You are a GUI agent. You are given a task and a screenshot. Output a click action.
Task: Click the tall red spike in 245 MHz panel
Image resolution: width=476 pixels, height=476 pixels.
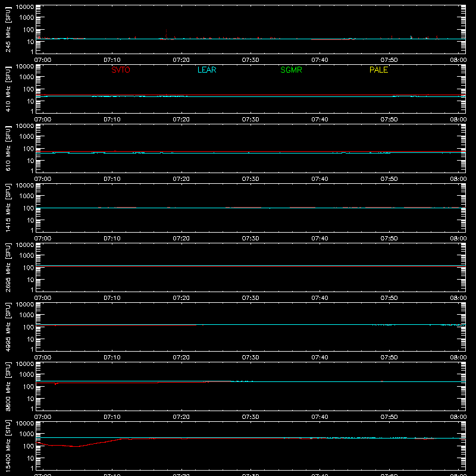click(x=166, y=34)
